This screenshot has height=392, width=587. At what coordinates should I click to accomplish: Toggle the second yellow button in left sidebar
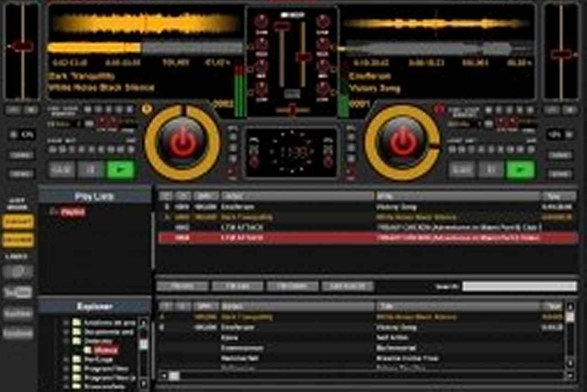coord(18,240)
